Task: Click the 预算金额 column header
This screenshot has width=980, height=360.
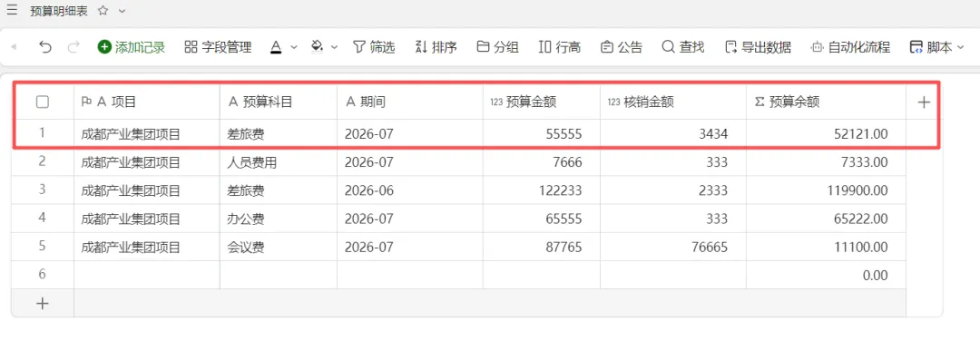Action: click(x=541, y=102)
